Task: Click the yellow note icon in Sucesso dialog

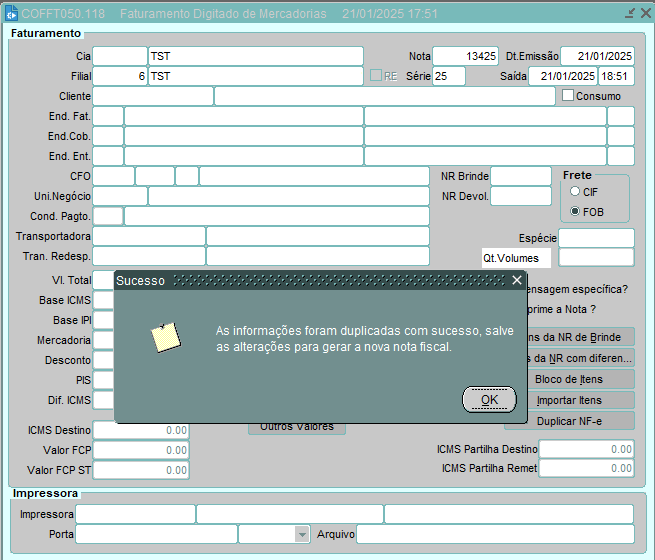Action: (165, 338)
